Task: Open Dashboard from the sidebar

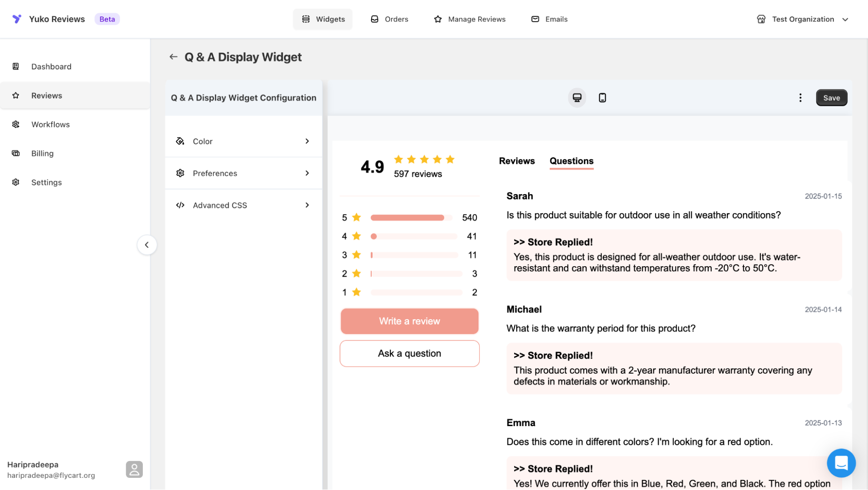Action: tap(51, 66)
